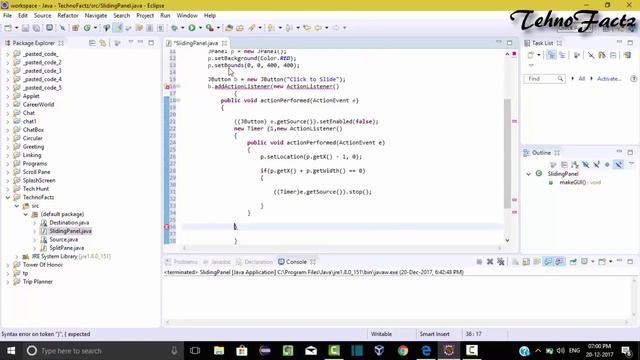Toggle Scheduled view in Task List
The image size is (640, 360).
click(562, 55)
